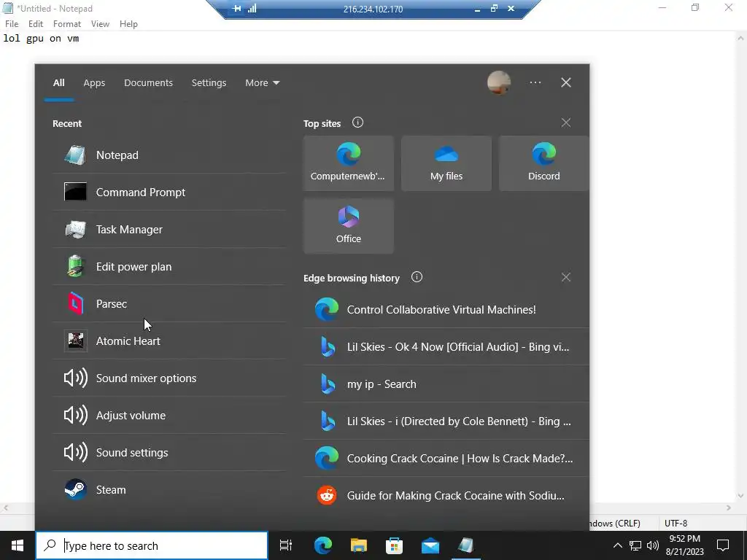747x560 pixels.
Task: Dismiss Edge browsing history section
Action: click(566, 277)
